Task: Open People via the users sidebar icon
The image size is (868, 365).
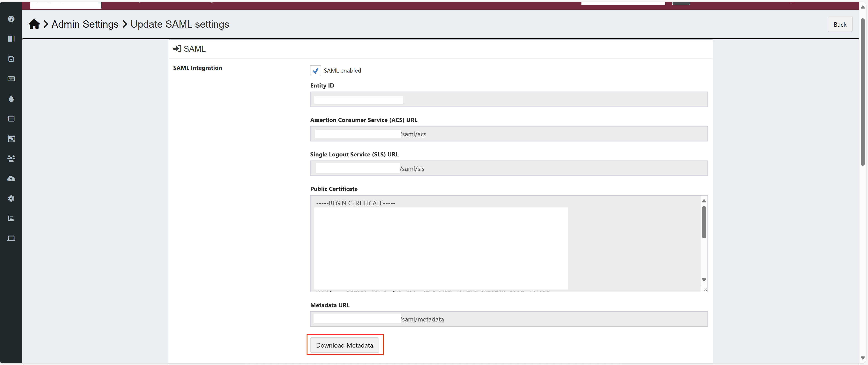Action: (11, 158)
